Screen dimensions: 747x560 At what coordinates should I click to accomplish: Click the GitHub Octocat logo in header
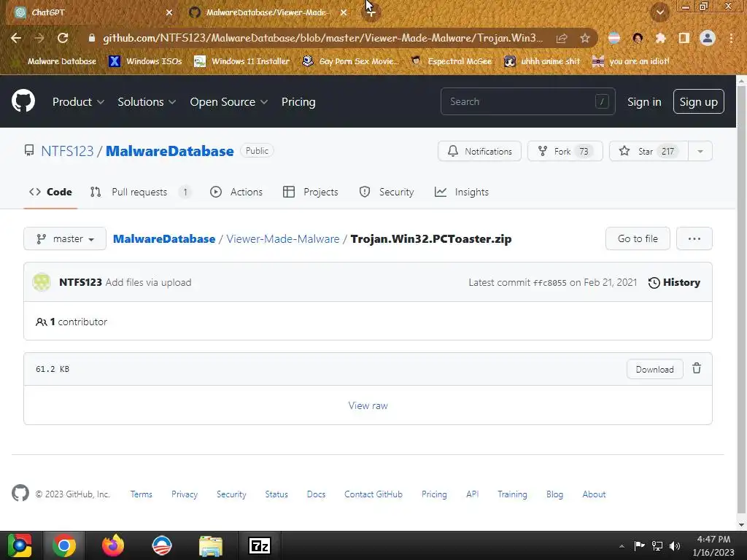click(23, 101)
